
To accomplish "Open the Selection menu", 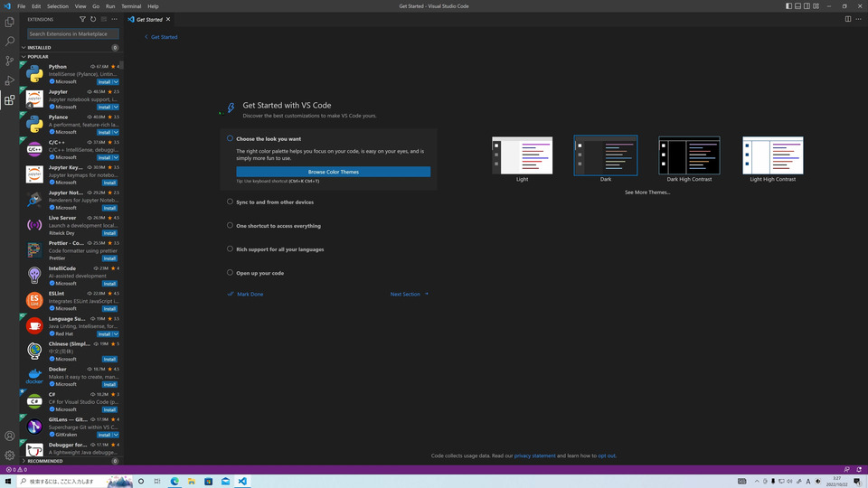I will pyautogui.click(x=58, y=6).
